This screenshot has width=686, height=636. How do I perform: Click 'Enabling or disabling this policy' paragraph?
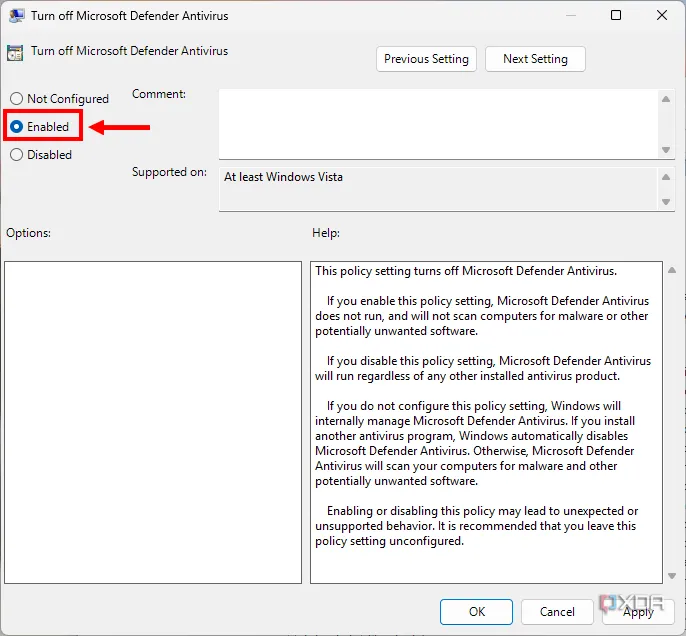click(476, 526)
